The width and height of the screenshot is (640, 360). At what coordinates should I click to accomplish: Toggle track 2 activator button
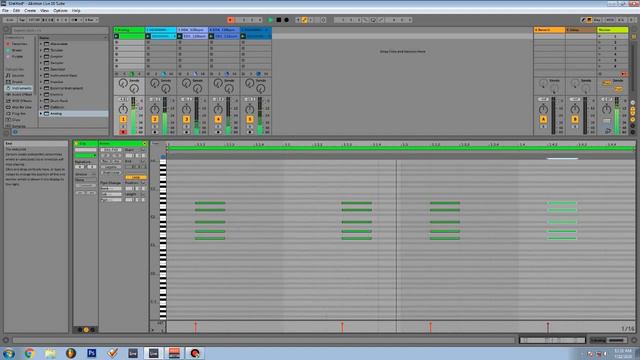[x=155, y=119]
